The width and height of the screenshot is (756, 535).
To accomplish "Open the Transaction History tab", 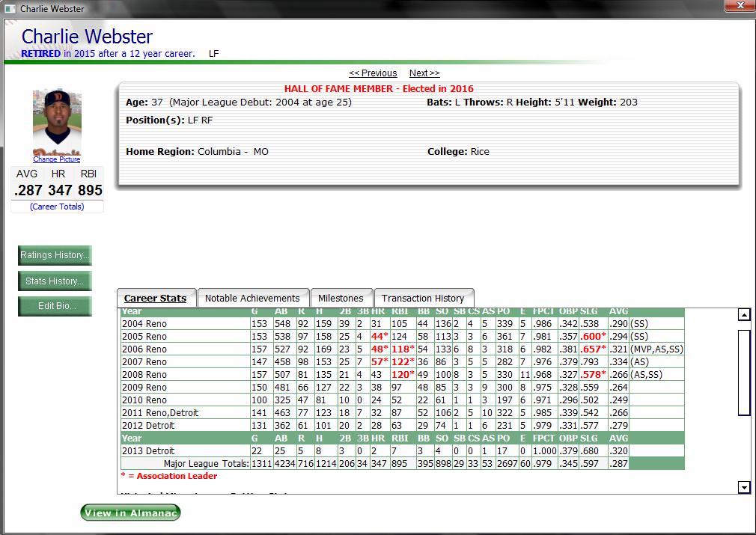I will [423, 299].
